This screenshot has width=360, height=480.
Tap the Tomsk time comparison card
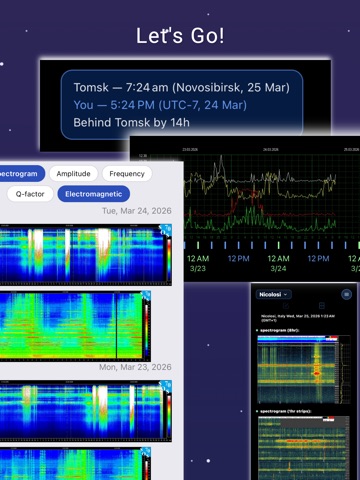(182, 105)
